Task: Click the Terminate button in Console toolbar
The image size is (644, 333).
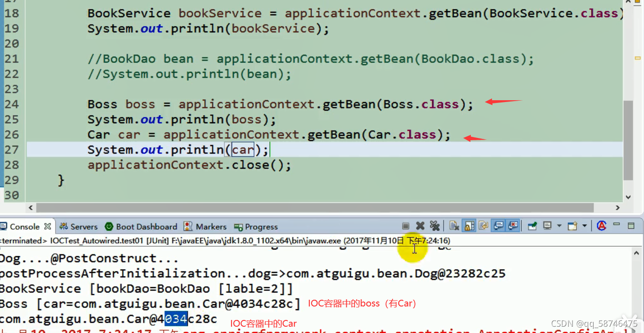Action: (x=406, y=226)
